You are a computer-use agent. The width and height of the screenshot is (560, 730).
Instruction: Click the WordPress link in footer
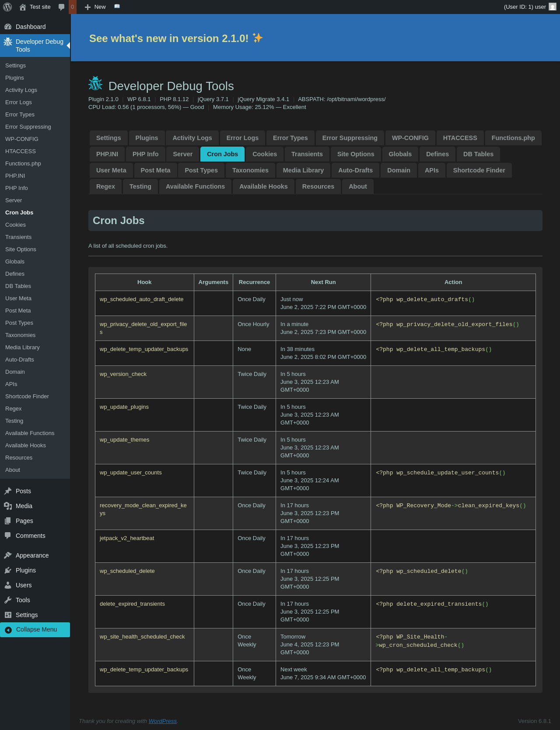tap(162, 721)
